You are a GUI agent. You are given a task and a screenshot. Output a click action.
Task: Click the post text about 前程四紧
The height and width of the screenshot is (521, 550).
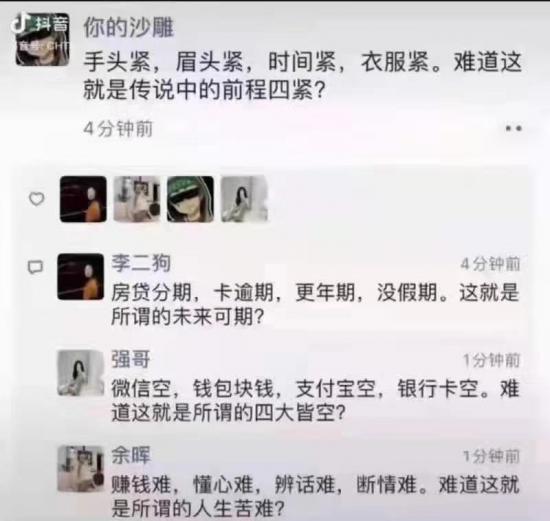pyautogui.click(x=302, y=76)
